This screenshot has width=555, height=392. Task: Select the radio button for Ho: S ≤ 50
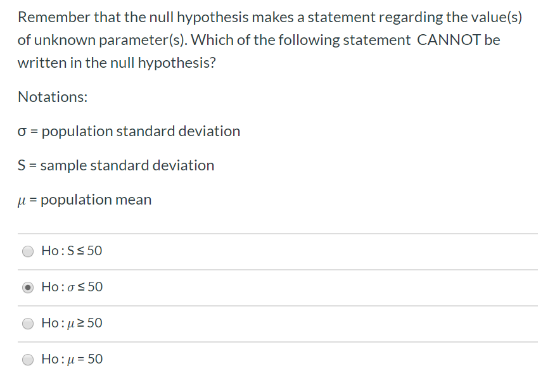[28, 251]
